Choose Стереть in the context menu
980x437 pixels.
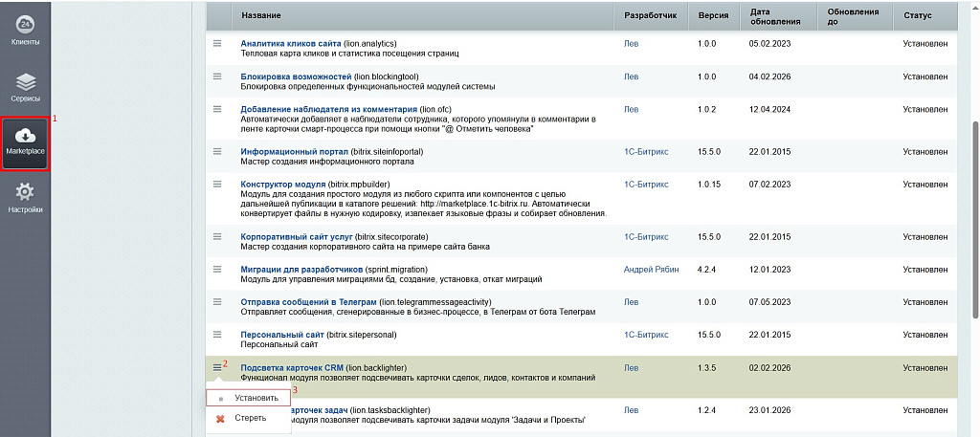(x=250, y=419)
